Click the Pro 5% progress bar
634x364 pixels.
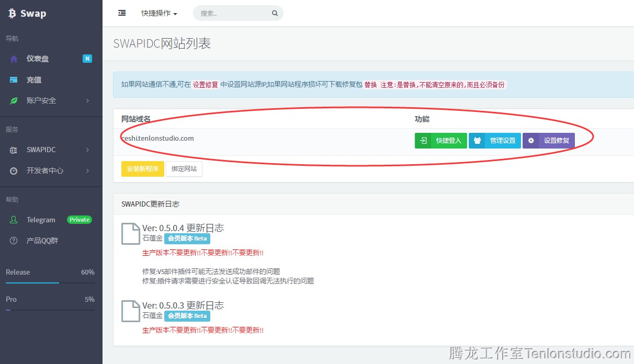point(50,310)
